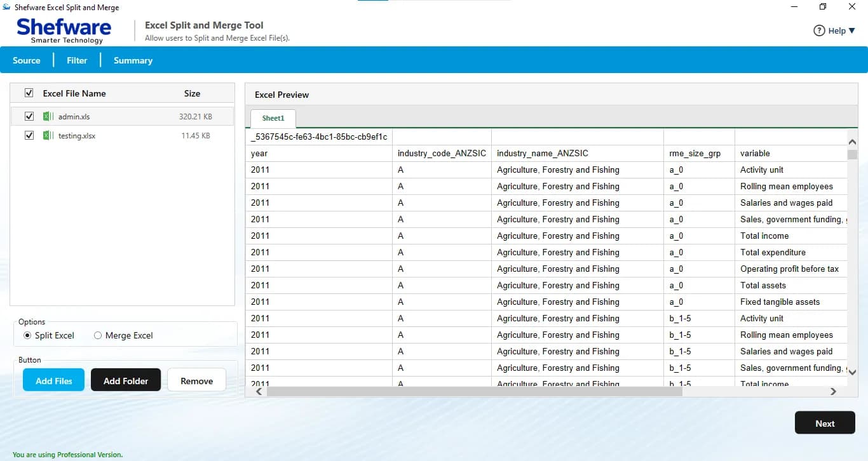Click the Add Files button
This screenshot has height=461, width=868.
click(54, 381)
